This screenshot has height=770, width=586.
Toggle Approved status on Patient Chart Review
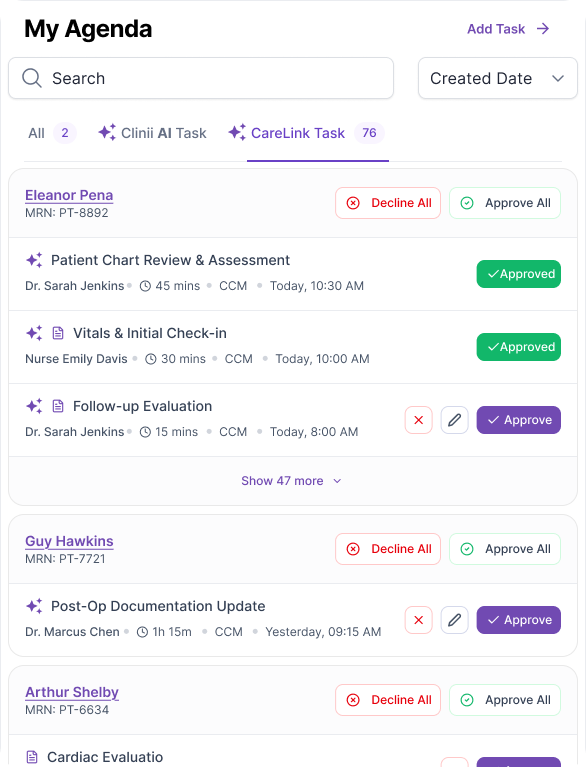pos(519,274)
